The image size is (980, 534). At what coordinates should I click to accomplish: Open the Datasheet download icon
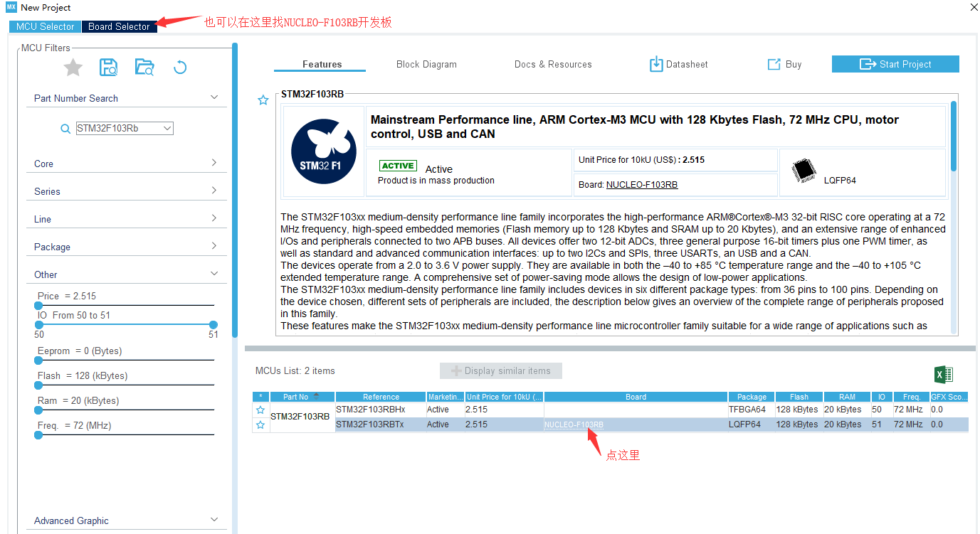click(655, 64)
